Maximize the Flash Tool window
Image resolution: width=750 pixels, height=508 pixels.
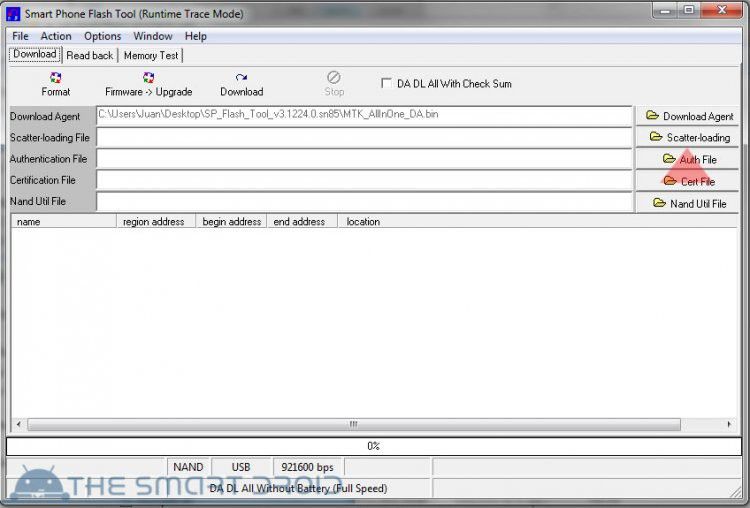[689, 10]
